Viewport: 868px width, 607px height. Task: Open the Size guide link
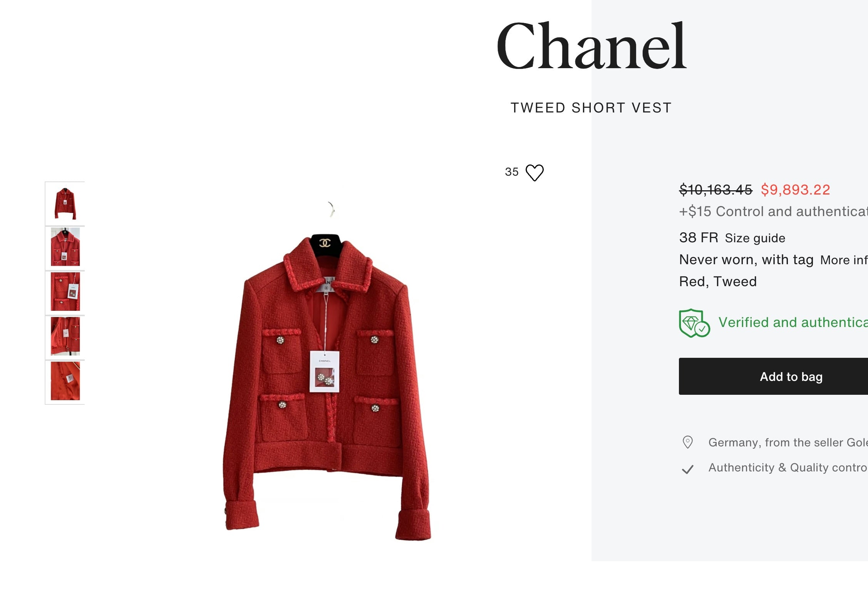click(x=755, y=238)
